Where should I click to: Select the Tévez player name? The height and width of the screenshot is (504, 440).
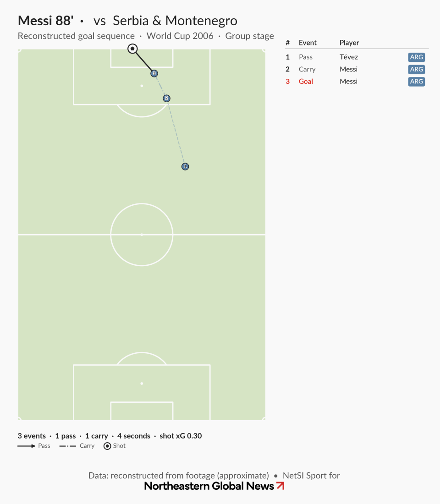click(x=349, y=57)
